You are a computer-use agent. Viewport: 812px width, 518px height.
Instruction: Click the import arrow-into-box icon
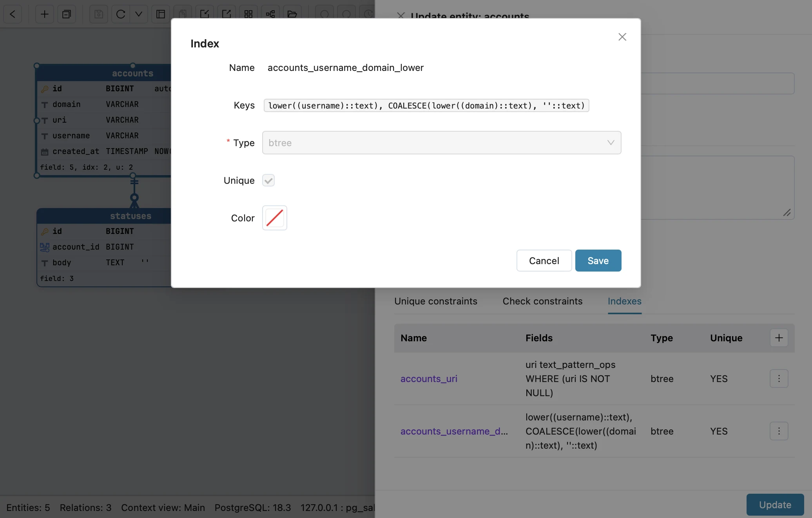pos(205,14)
